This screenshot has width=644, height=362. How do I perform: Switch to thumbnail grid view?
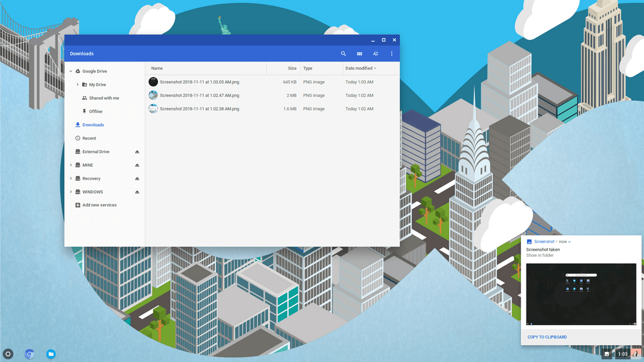click(x=360, y=54)
